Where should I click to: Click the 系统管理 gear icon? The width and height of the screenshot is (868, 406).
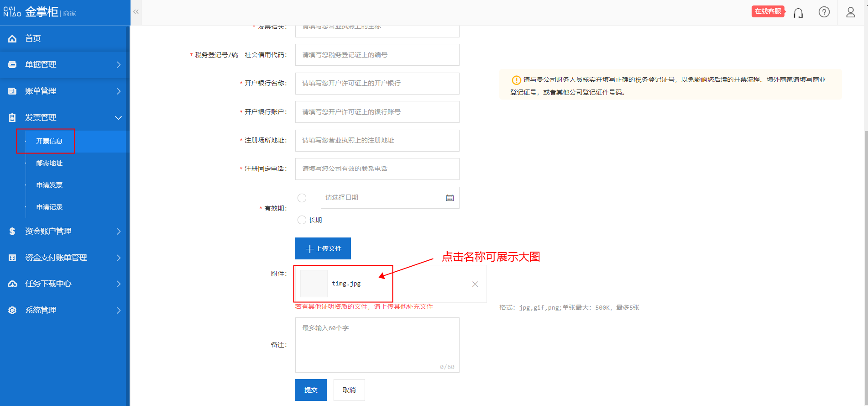(x=12, y=311)
